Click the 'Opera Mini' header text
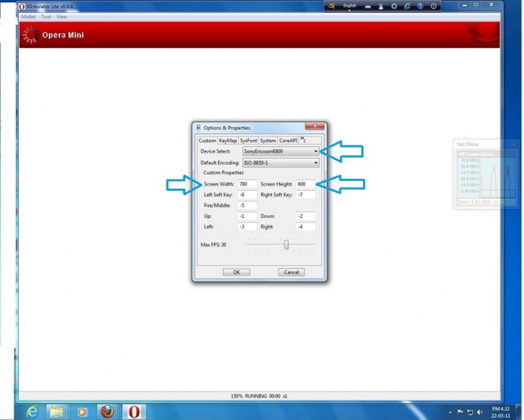Screen dimensions: 524x420 63,35
